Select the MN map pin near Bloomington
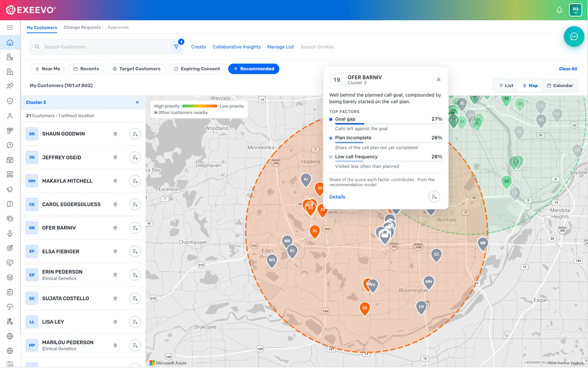The image size is (588, 368). pos(429,283)
